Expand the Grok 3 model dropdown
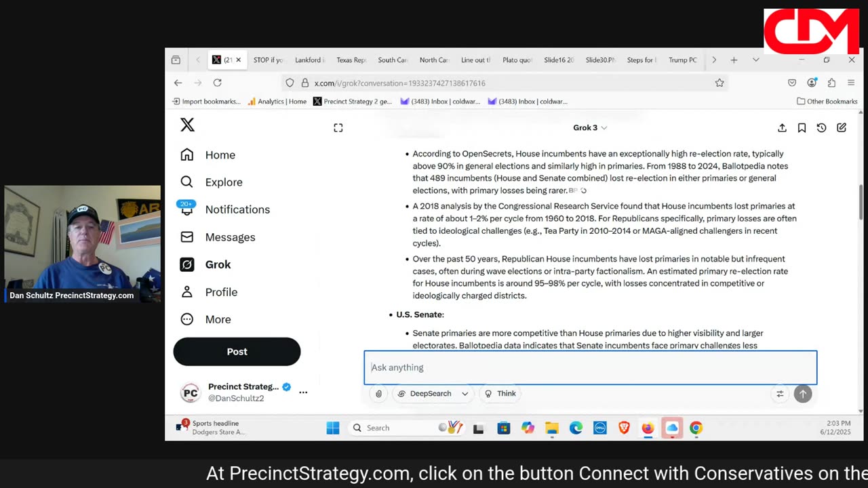Screen dimensions: 868x488 click(x=590, y=127)
